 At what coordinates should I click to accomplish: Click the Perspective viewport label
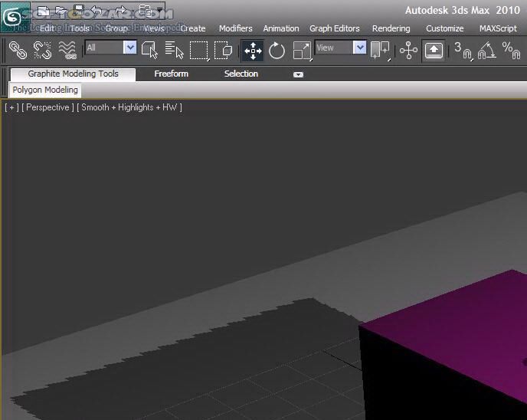[x=47, y=107]
